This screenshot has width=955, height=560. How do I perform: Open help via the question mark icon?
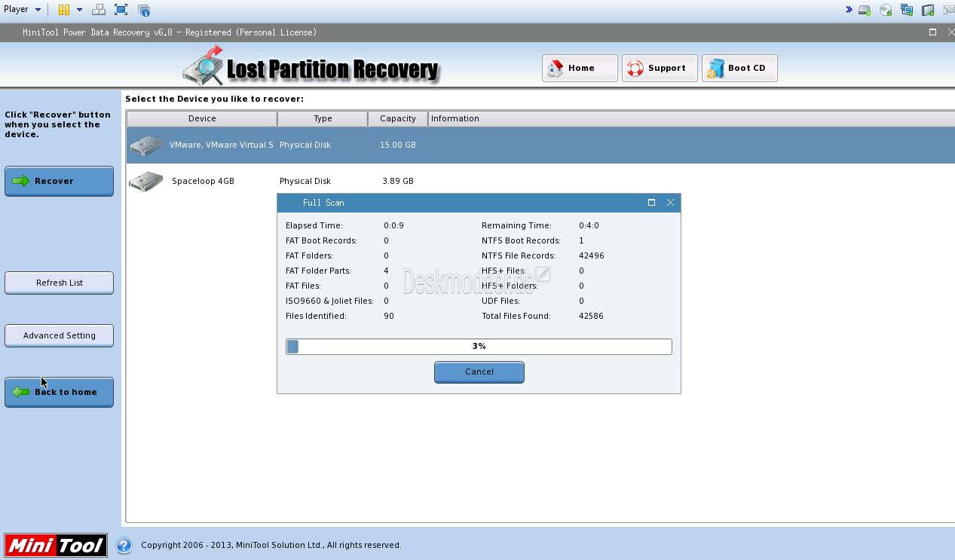point(124,545)
